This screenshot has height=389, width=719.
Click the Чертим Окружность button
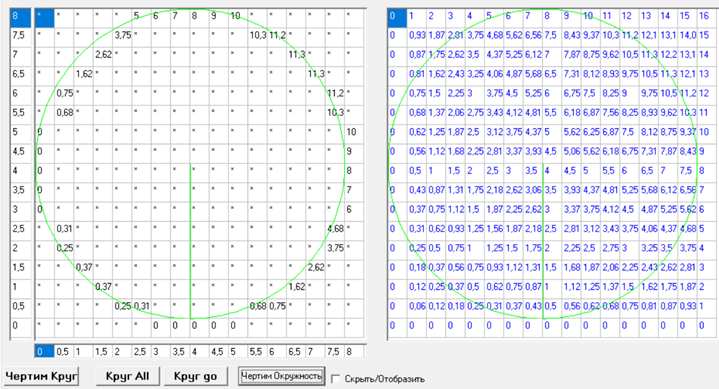tap(282, 376)
